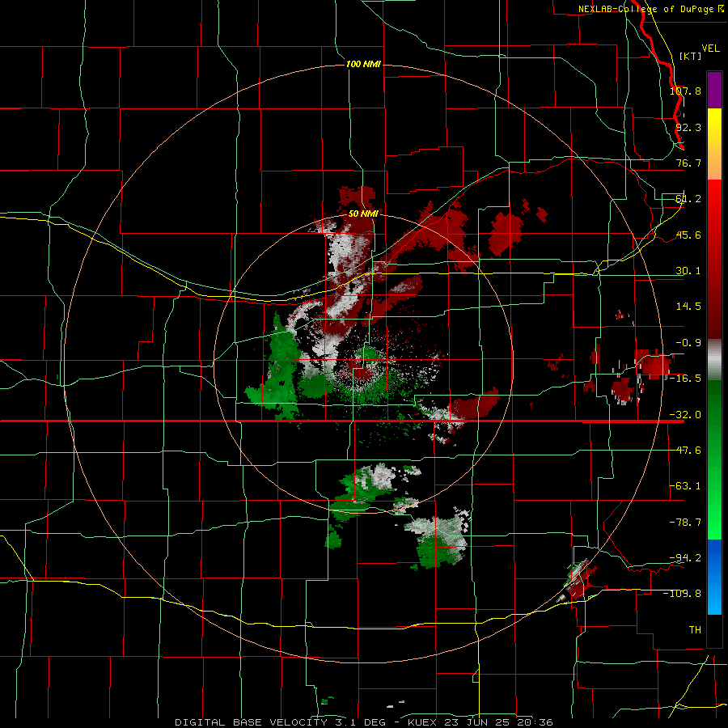The height and width of the screenshot is (728, 728).
Task: Pick the black TH segment of the scale
Action: (x=714, y=630)
